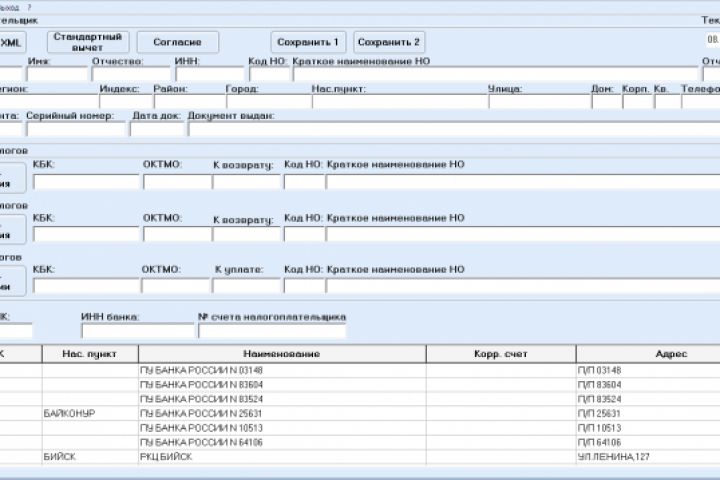Select row ГУ БАНКА РОССИИ N 10513
The image size is (720, 480).
click(360, 428)
